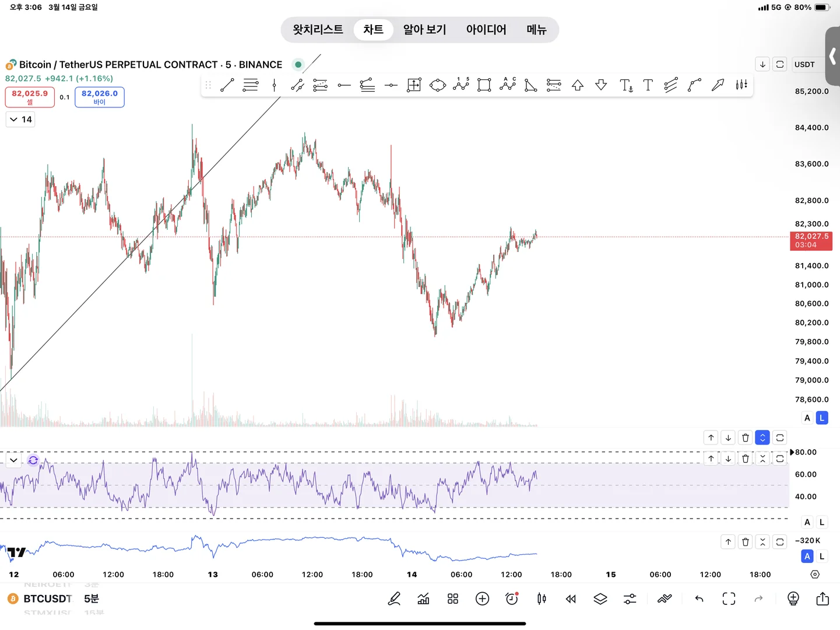This screenshot has height=630, width=840.
Task: Select the text tool in drawing toolbar
Action: pos(648,85)
